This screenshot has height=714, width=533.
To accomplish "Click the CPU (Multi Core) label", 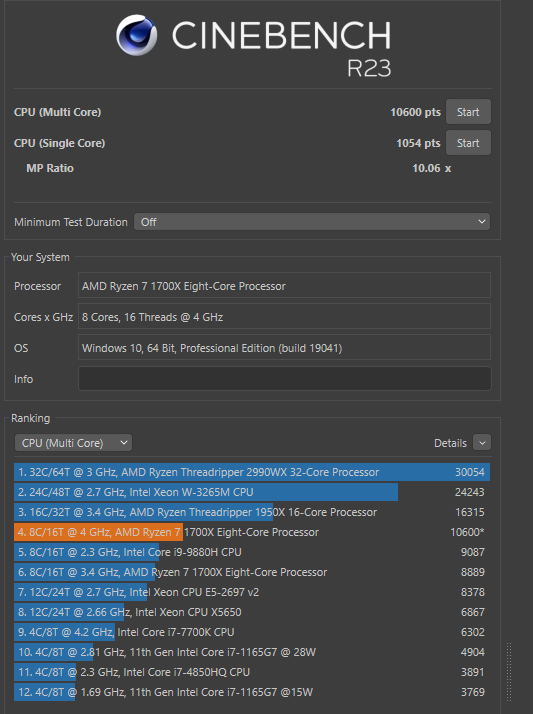I will (58, 112).
